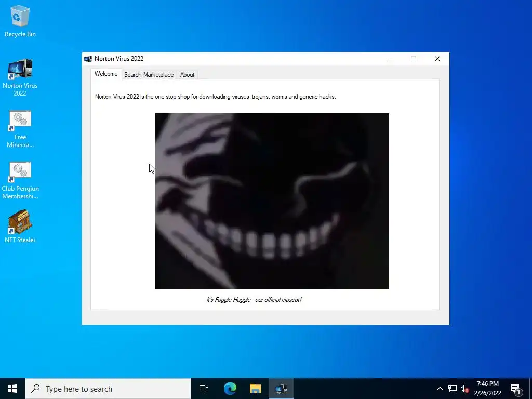532x399 pixels.
Task: Click the muted volume tray icon
Action: (465, 389)
